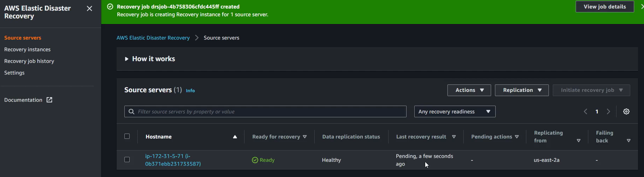Click the search magnifier icon in filter box

point(131,112)
